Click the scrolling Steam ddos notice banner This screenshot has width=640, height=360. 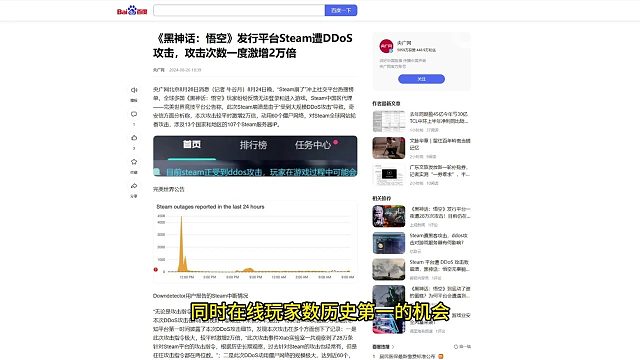click(x=255, y=172)
